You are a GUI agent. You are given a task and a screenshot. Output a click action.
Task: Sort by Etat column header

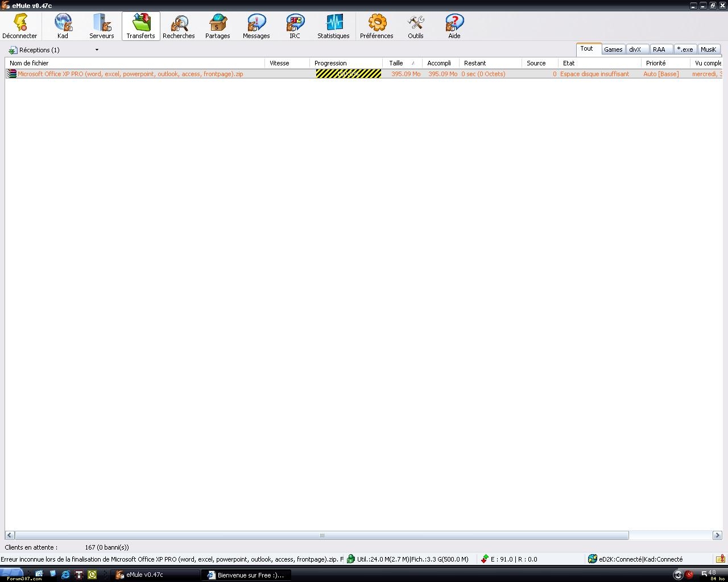tap(599, 63)
